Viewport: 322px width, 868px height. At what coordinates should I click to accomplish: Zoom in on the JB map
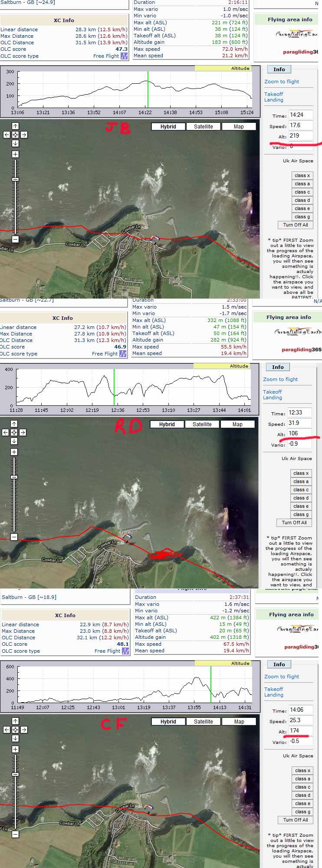point(15,155)
